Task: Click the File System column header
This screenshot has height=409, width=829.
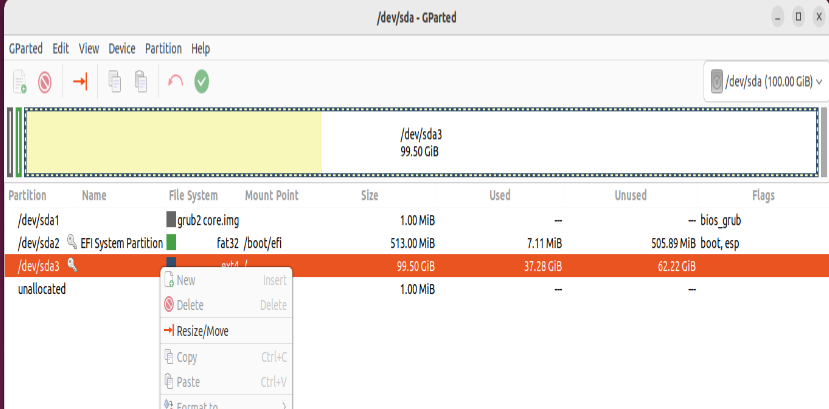Action: (x=193, y=196)
